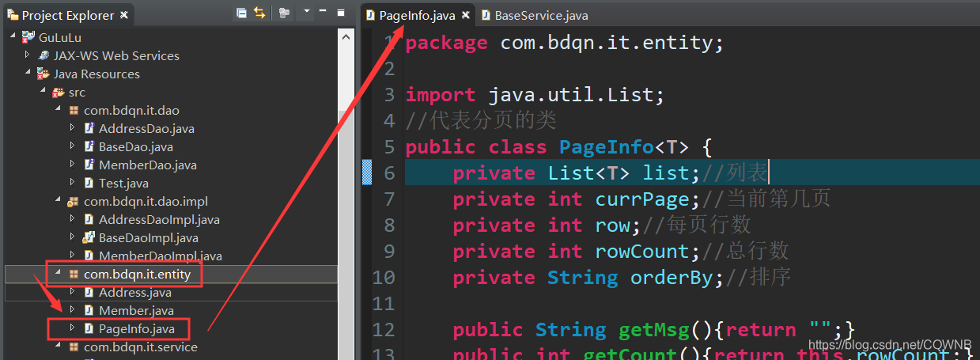
Task: Click the BaseService.java editor tab file icon
Action: (x=486, y=15)
